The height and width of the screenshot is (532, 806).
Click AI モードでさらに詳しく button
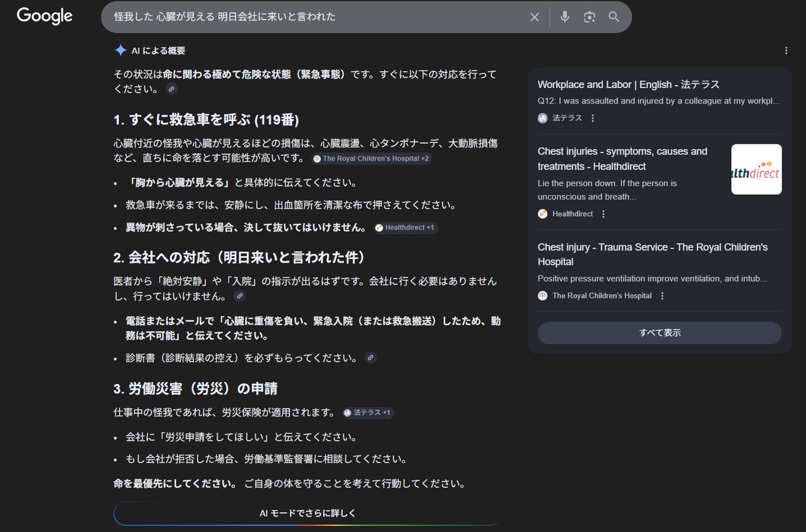tap(308, 513)
